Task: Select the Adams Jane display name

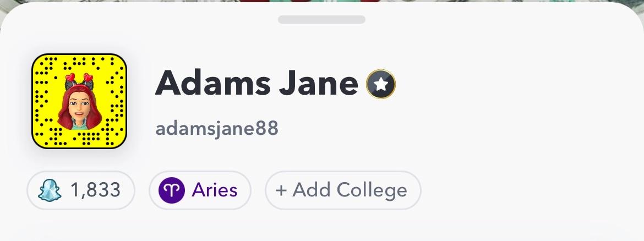Action: [256, 83]
